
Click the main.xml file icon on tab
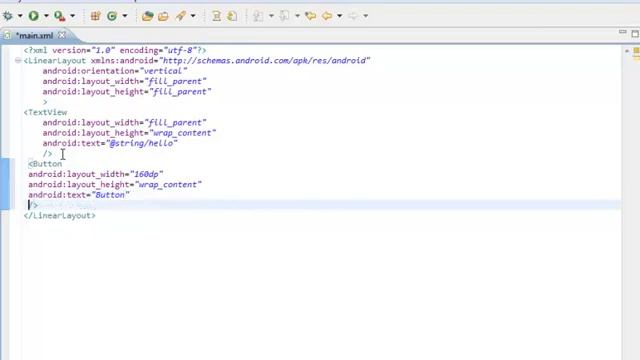[x=7, y=36]
